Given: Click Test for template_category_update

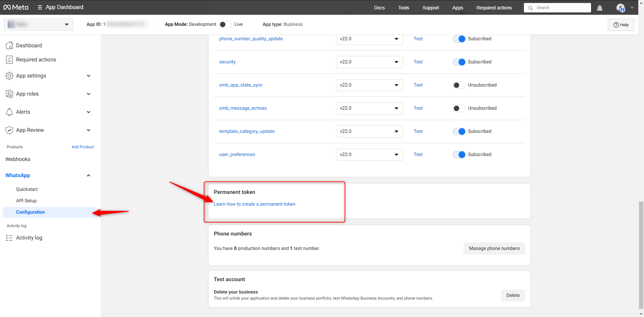Looking at the screenshot, I should point(418,131).
